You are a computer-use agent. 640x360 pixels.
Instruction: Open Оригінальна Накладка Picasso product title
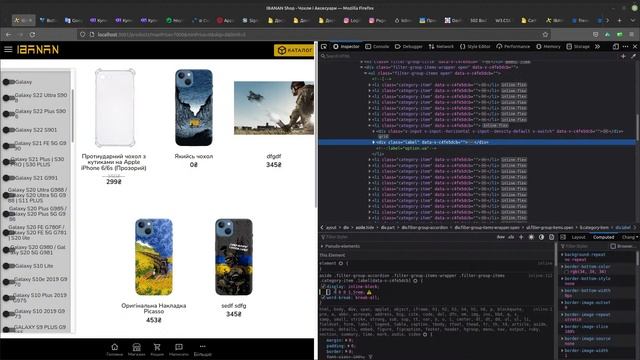point(153,308)
